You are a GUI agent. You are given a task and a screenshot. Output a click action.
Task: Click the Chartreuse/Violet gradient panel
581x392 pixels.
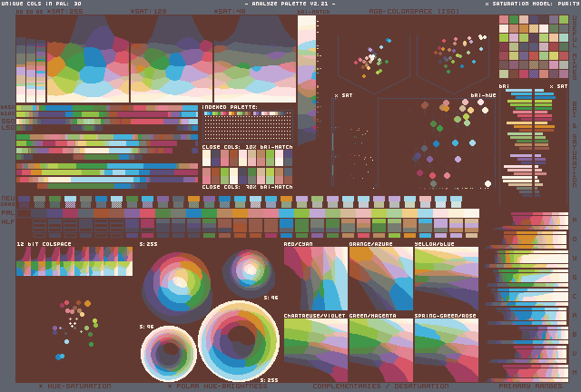[x=315, y=349]
